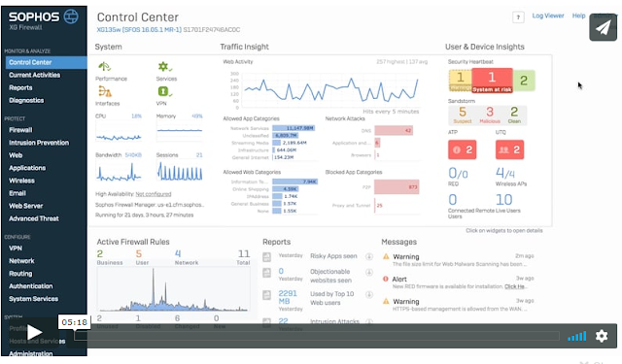Click Security Heartbeat yellow warning tile
The height and width of the screenshot is (364, 622).
460,81
